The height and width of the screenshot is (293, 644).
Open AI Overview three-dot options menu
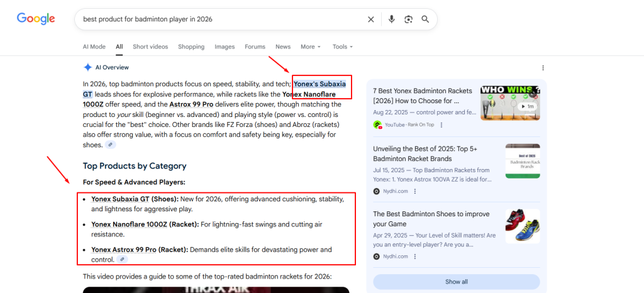[543, 68]
